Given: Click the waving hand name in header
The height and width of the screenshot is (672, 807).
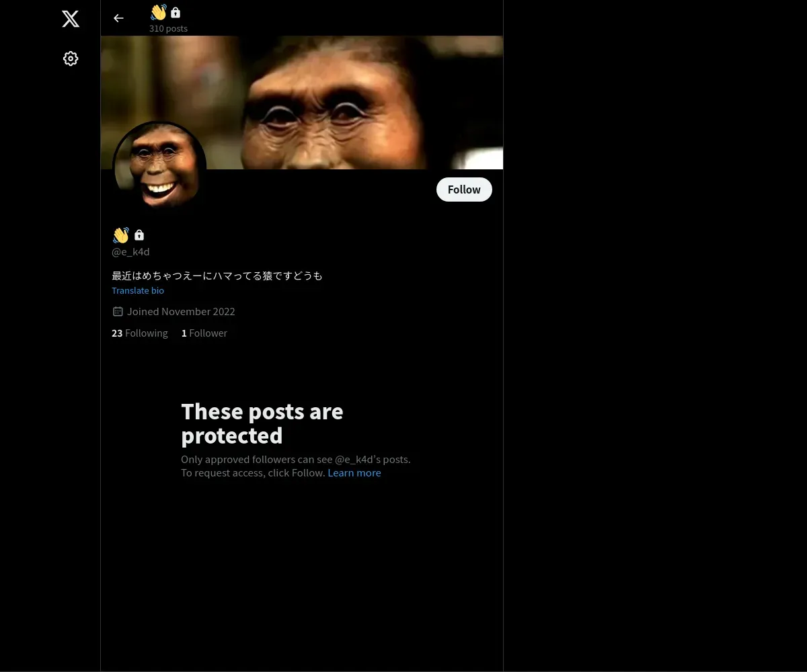Looking at the screenshot, I should point(158,12).
